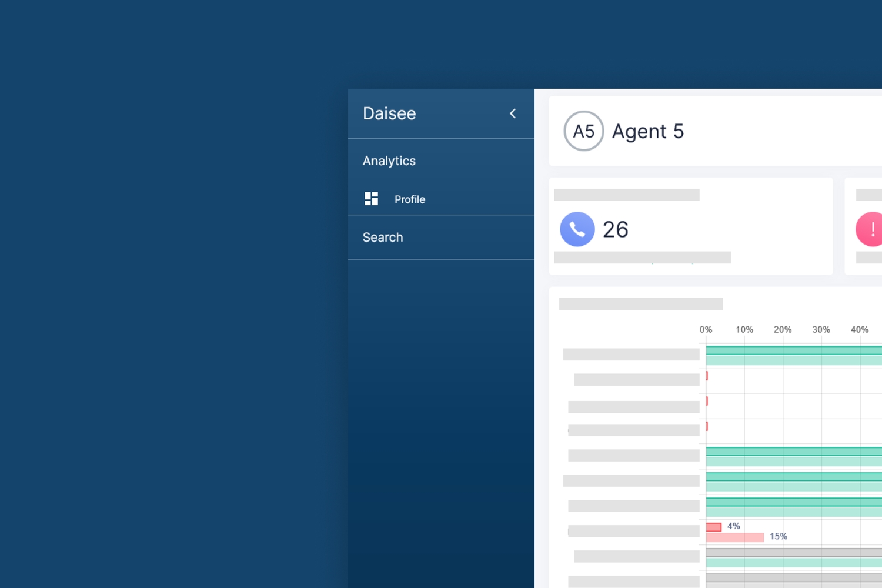Click the 10% axis label
The image size is (882, 588).
tap(744, 330)
